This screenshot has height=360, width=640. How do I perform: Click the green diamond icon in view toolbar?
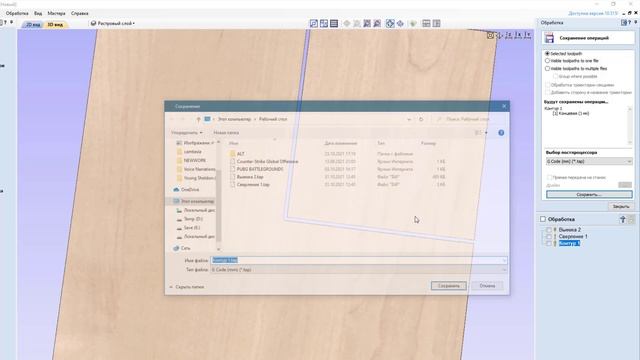413,24
